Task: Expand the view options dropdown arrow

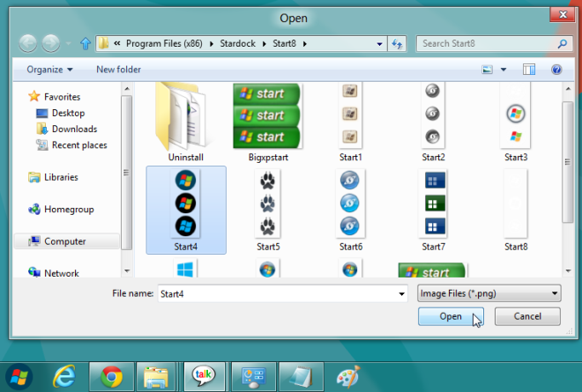Action: tap(504, 70)
